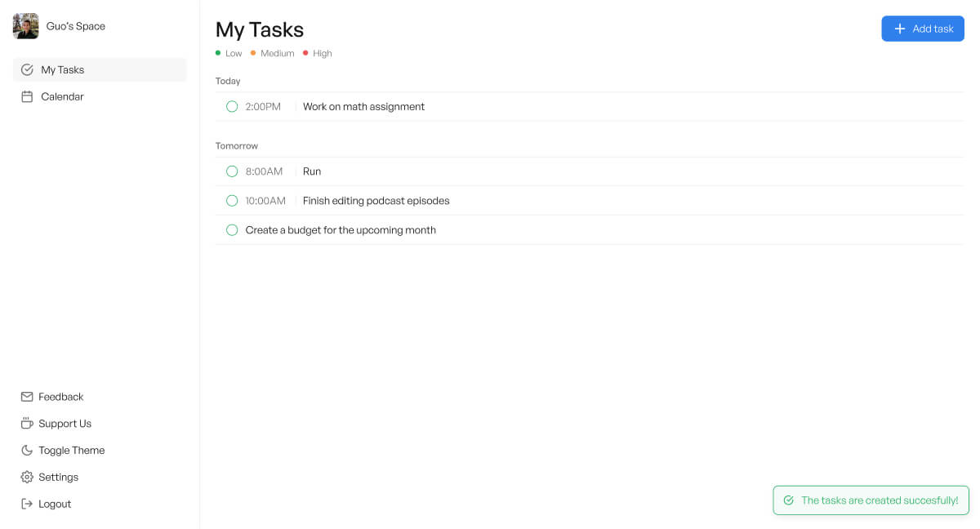Click the Toggle Theme moon icon
This screenshot has height=529, width=980.
pos(27,451)
